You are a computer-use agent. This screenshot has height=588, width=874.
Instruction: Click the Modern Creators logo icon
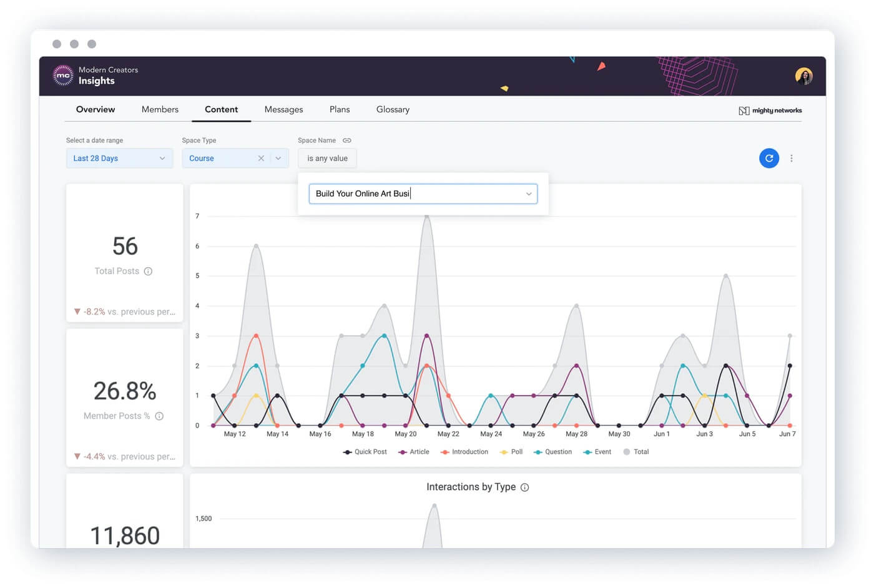[x=63, y=76]
